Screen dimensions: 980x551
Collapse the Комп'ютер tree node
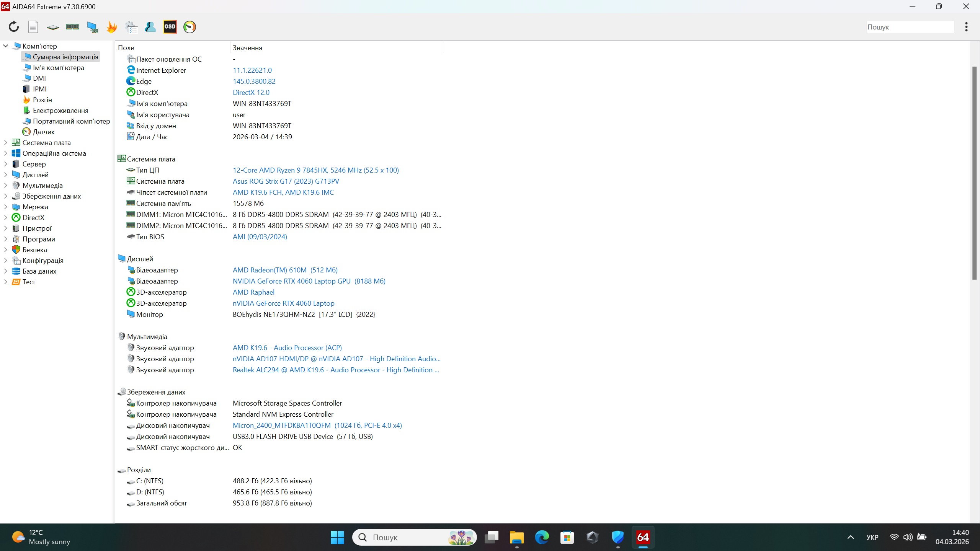[5, 46]
